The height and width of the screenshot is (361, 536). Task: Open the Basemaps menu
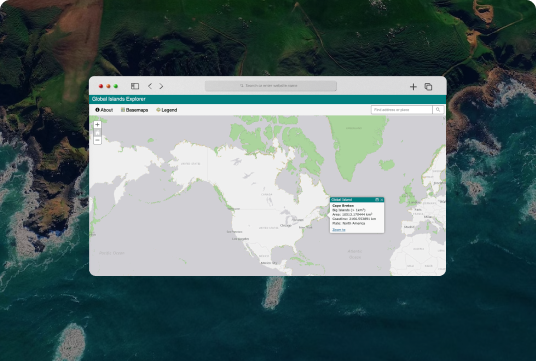(x=134, y=110)
